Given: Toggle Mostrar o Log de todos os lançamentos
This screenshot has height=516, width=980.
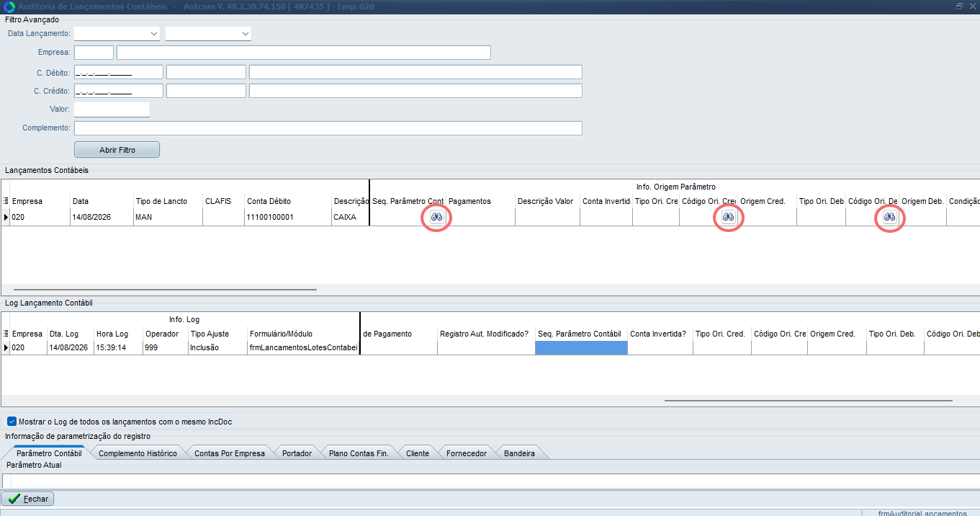Looking at the screenshot, I should [x=12, y=422].
